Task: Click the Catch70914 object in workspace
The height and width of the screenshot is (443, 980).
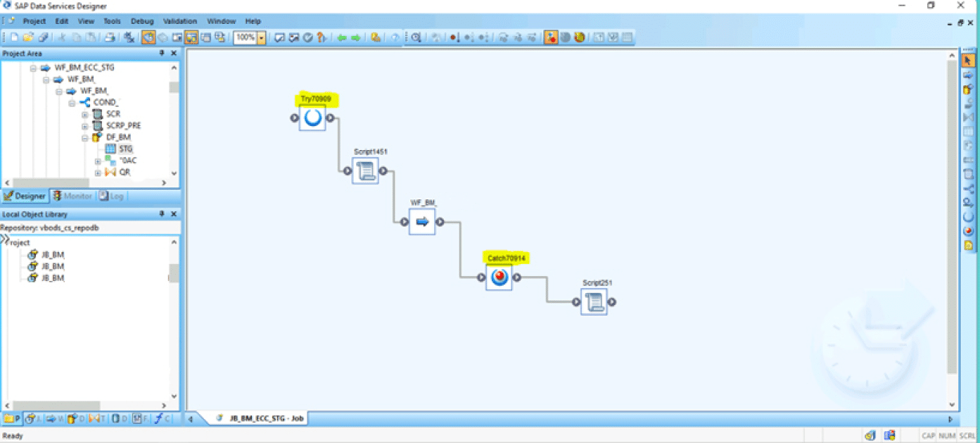Action: [499, 277]
